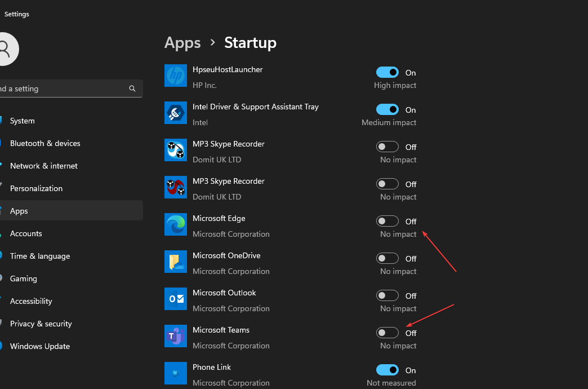This screenshot has width=588, height=389.
Task: Open System settings in sidebar
Action: [23, 121]
